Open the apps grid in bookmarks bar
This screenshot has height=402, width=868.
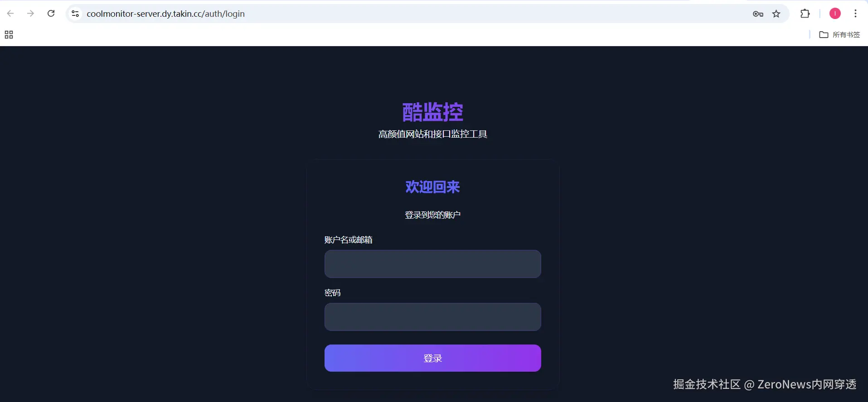click(9, 35)
